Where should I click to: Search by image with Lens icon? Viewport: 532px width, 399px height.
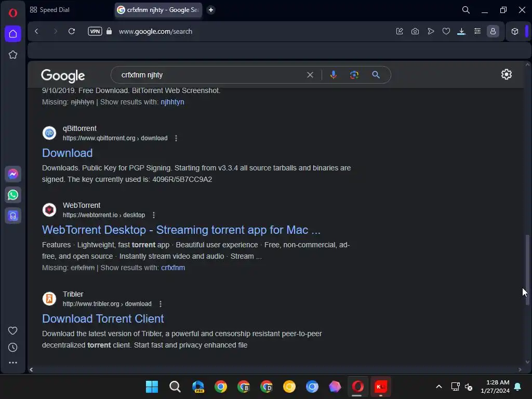[354, 75]
